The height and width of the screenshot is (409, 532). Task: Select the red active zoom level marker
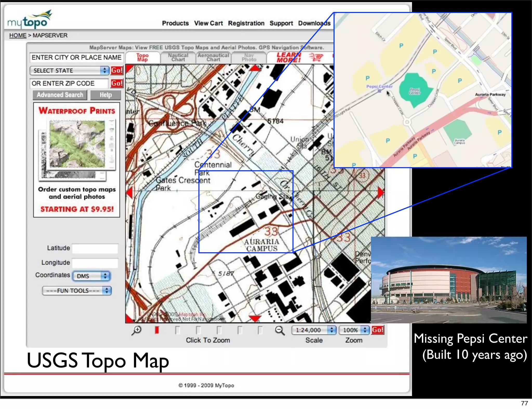[x=157, y=330]
